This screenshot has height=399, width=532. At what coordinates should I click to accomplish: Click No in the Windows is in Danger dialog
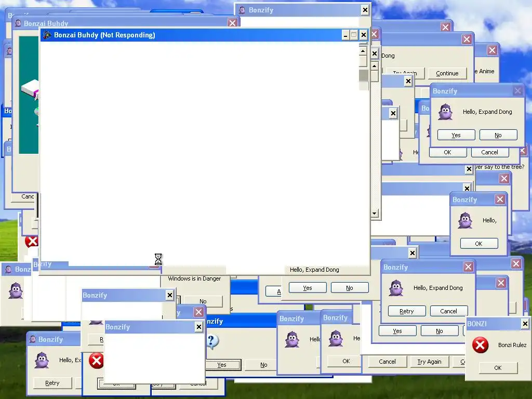pyautogui.click(x=203, y=301)
